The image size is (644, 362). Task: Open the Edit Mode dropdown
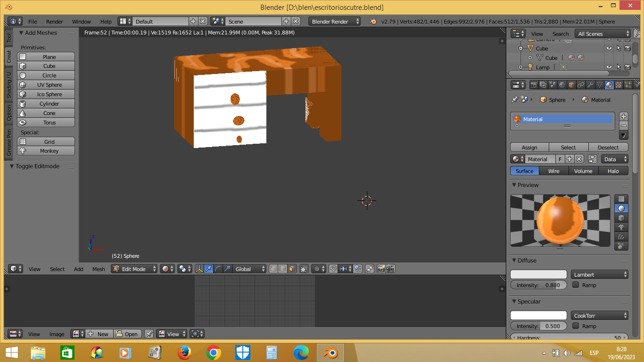[134, 269]
